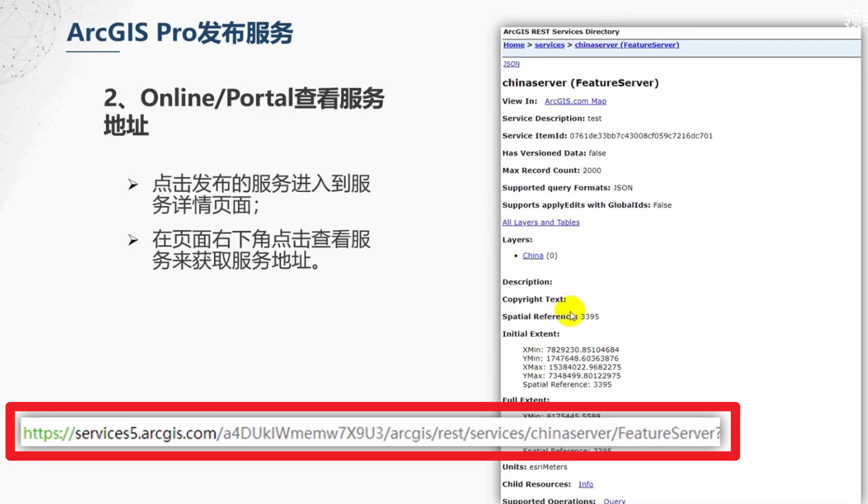Click the XMax: 15384022.9682275 value
The image size is (868, 504).
pyautogui.click(x=572, y=368)
